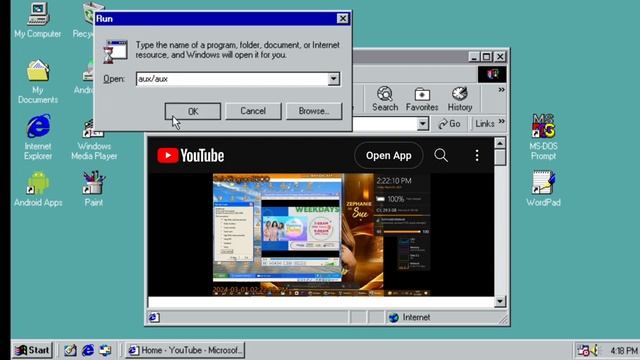Click the browser scrollbar down arrow
Viewport: 640px width, 360px height.
click(500, 302)
